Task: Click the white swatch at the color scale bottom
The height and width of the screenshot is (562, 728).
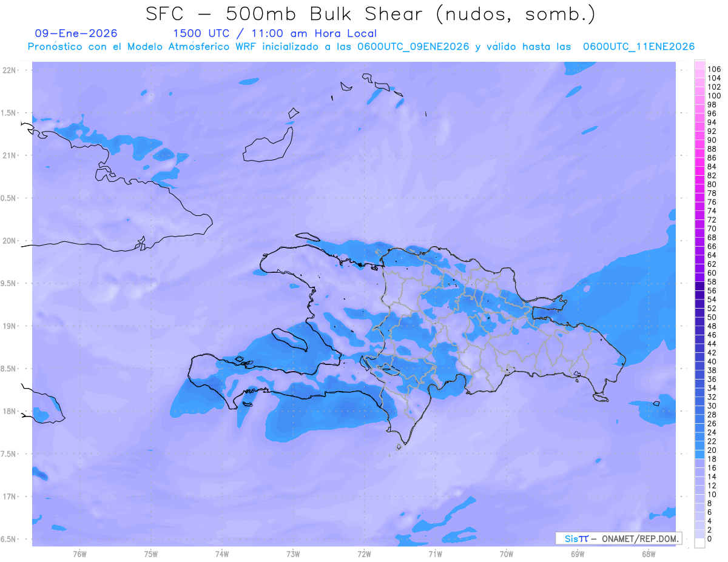Action: (699, 543)
